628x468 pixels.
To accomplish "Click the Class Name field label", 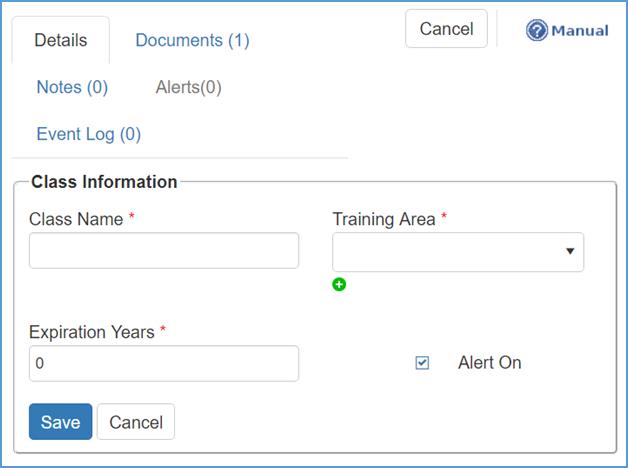I will [x=76, y=219].
